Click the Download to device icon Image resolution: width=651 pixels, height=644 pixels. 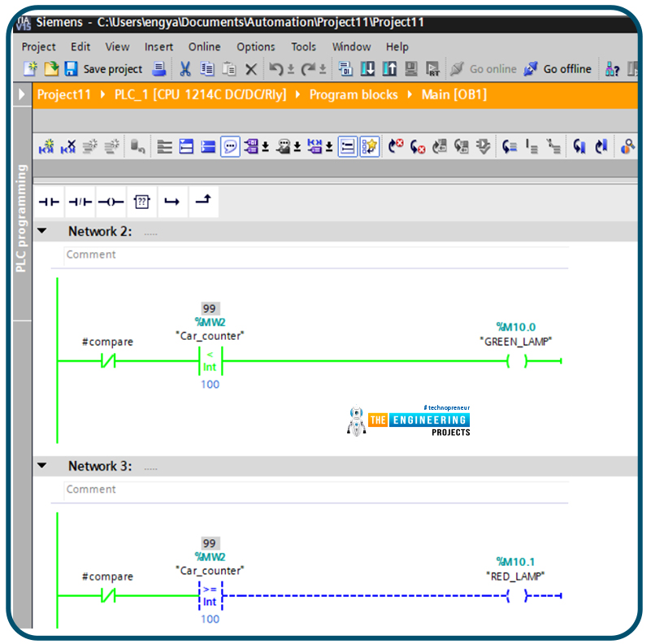click(x=367, y=68)
